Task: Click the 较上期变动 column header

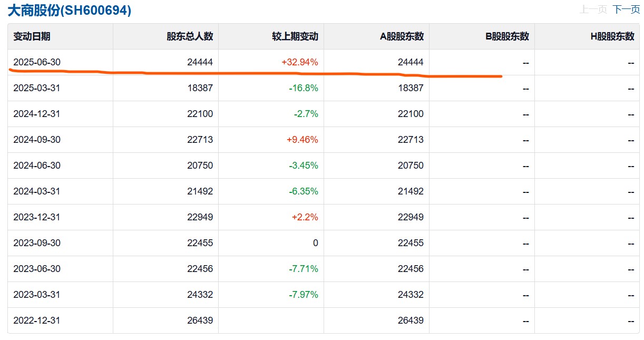Action: 295,36
